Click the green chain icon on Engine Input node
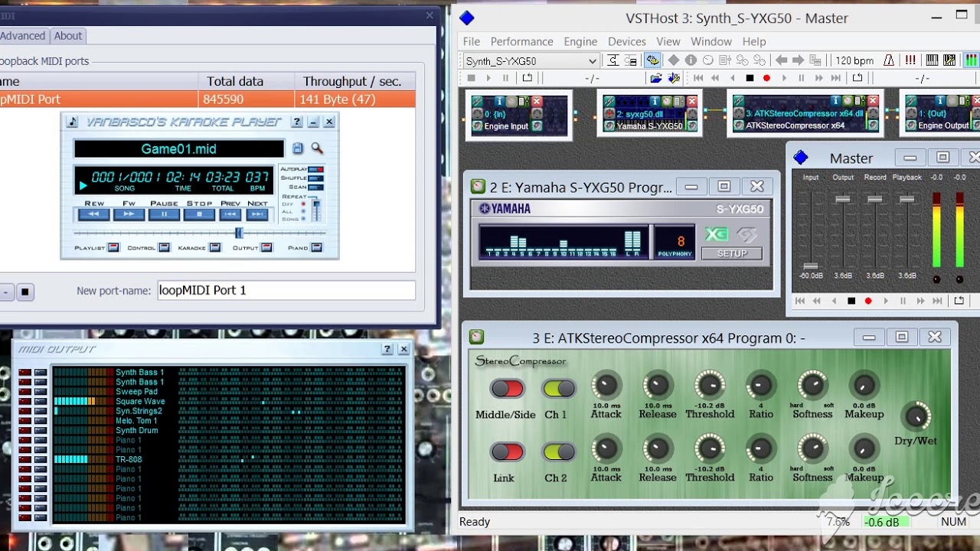The height and width of the screenshot is (551, 980). tap(477, 102)
